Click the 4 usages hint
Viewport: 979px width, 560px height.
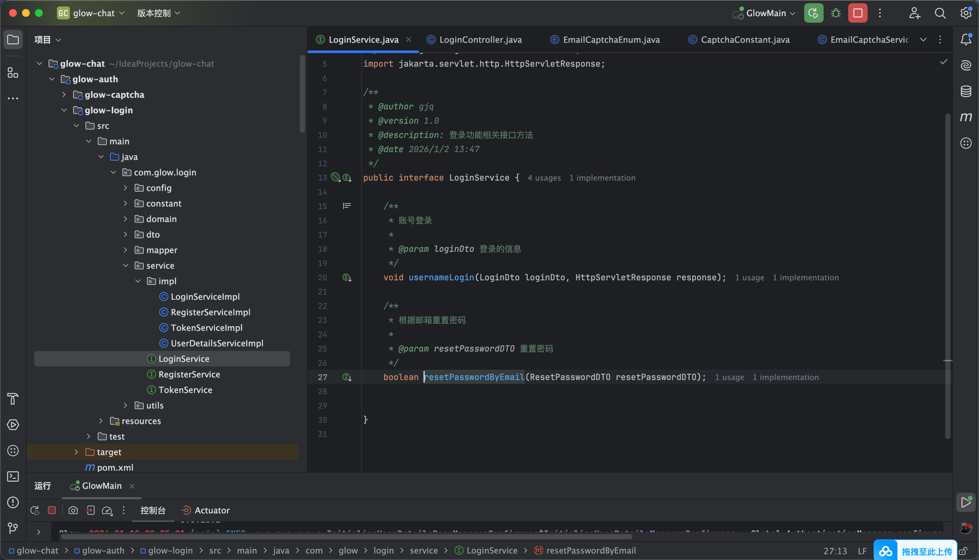544,178
